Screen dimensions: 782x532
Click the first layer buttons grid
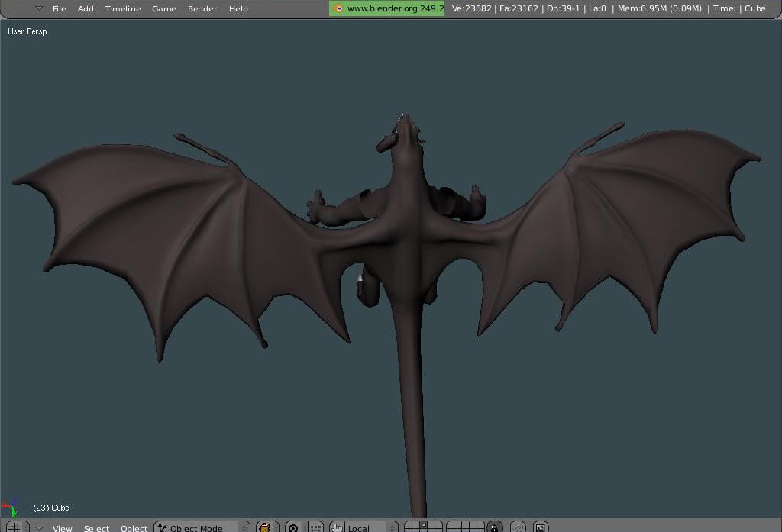[x=423, y=527]
